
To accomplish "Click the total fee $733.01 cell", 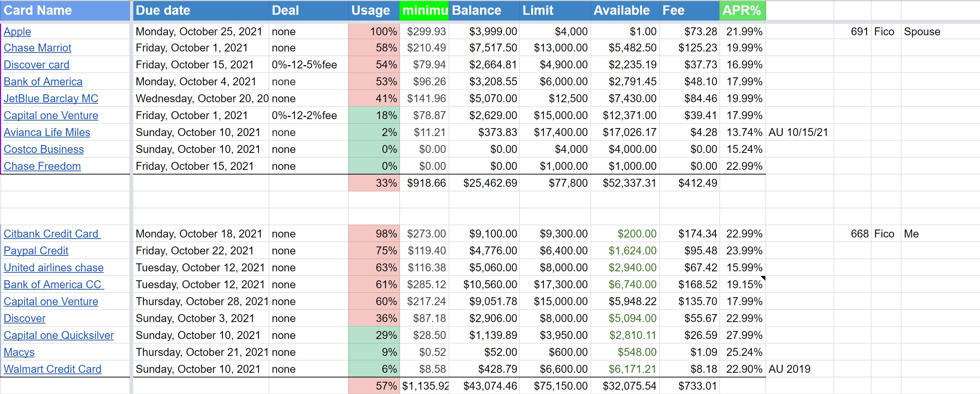I will [689, 386].
